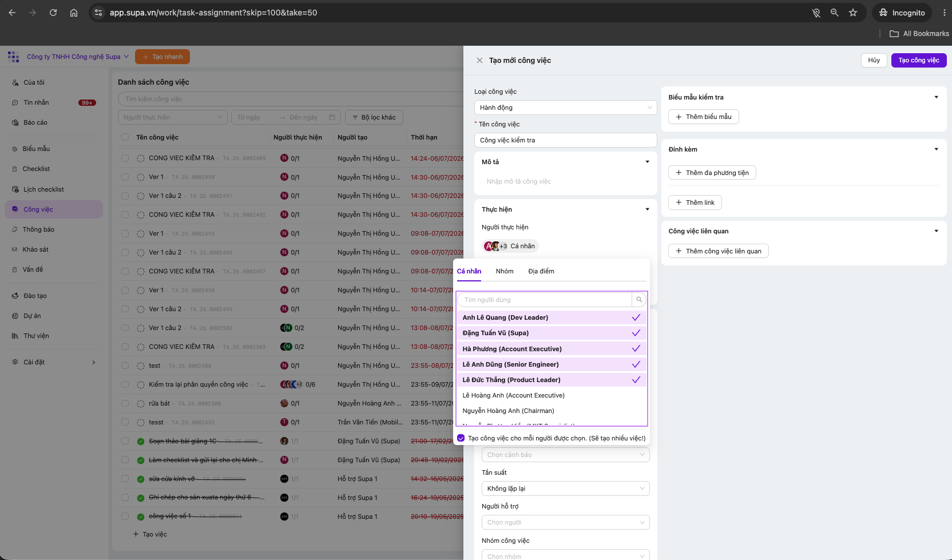The image size is (952, 560).
Task: Click the Tên công việc input field
Action: 565,140
